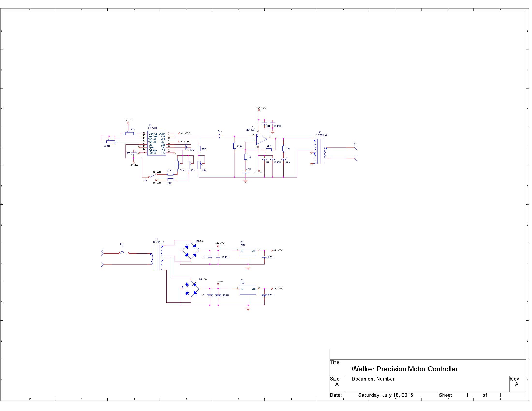The image size is (532, 411).
Task: Click the "33 RPM" switch label
Action: (157, 172)
